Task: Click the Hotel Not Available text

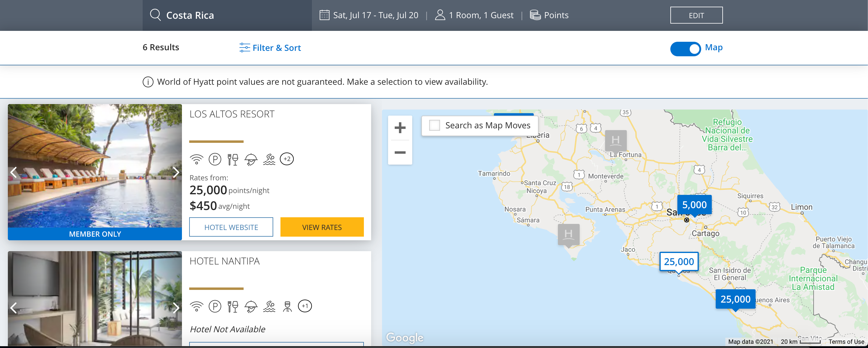Action: click(228, 329)
